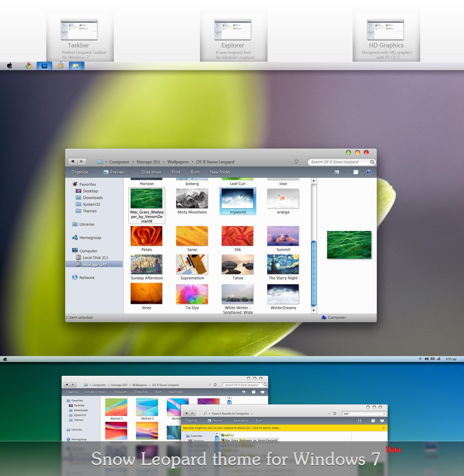Click the scroll up arrow in the main file list
This screenshot has width=464, height=476.
coord(314,181)
